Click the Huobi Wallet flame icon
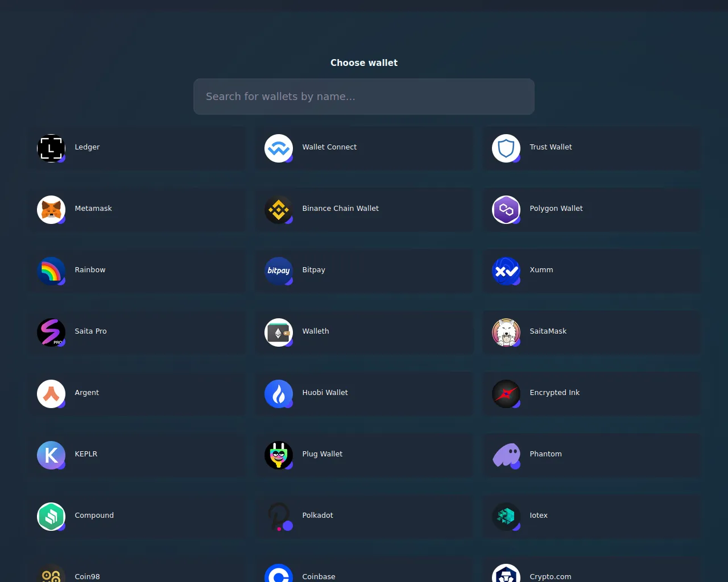This screenshot has height=582, width=728. (x=279, y=394)
